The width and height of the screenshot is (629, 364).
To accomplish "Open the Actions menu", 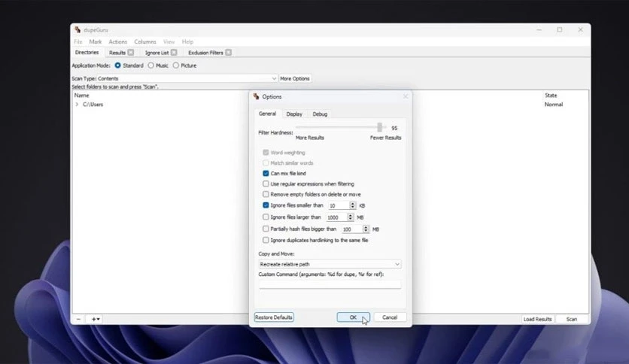I will point(118,41).
